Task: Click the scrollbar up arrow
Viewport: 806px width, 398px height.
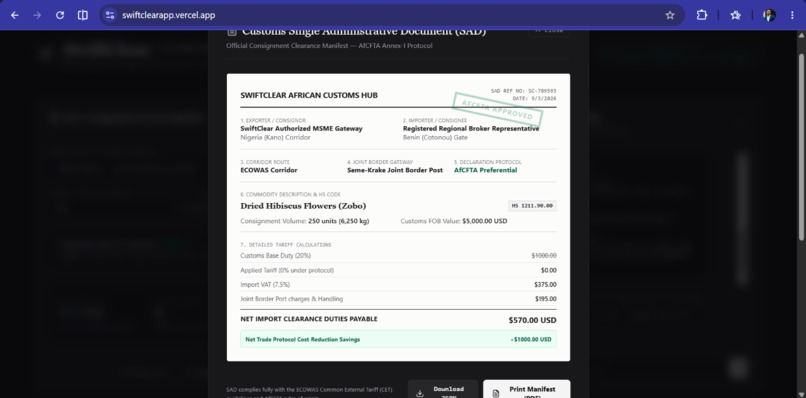Action: coord(801,35)
